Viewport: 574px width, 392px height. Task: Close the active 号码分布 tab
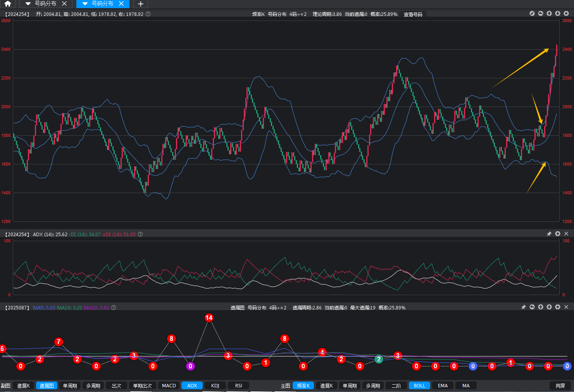[x=121, y=3]
